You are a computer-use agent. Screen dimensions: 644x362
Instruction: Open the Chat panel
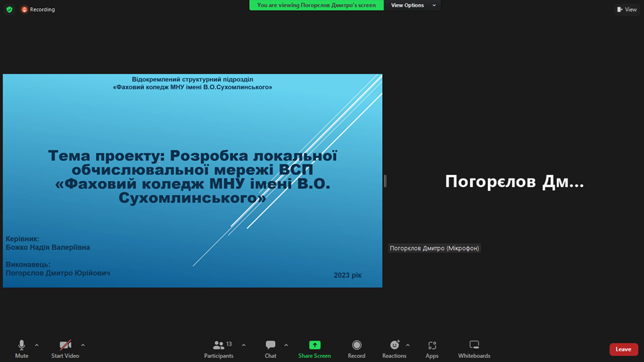click(x=270, y=349)
